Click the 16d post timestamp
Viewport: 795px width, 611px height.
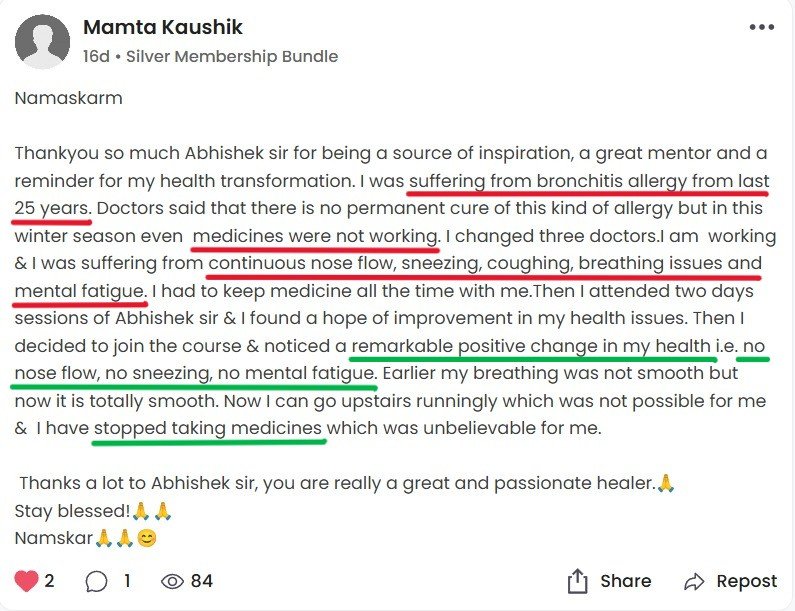pyautogui.click(x=96, y=56)
